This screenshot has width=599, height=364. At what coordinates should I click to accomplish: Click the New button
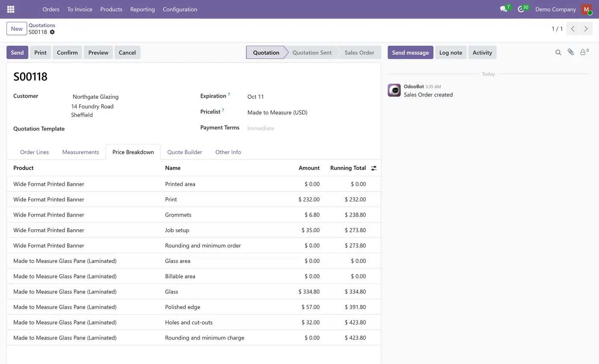point(17,29)
